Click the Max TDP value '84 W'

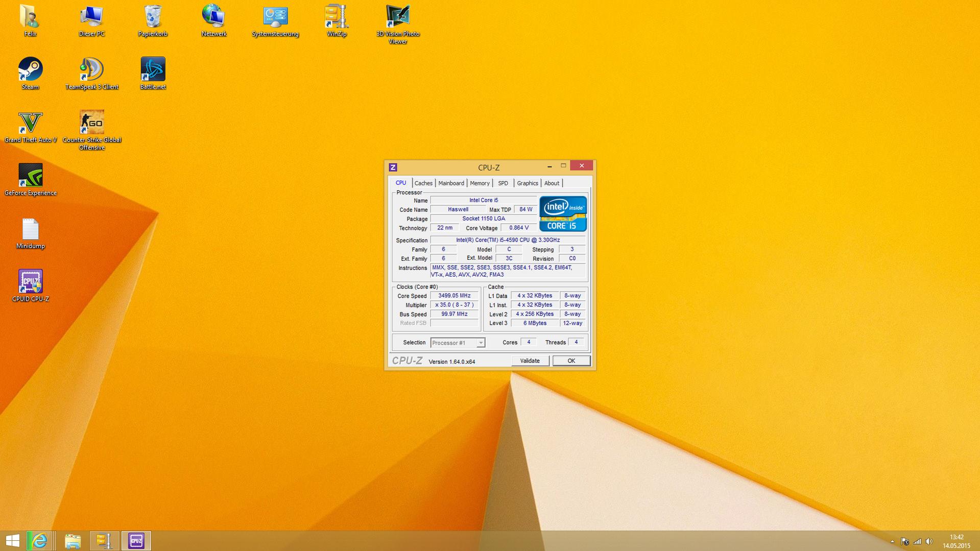click(526, 209)
